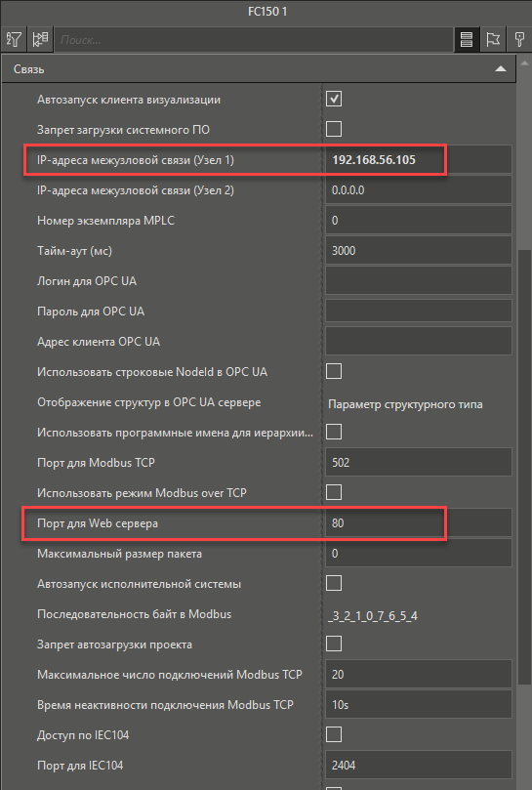Uncheck Автозапуск клиента визуализации checkbox
Viewport: 532px width, 790px height.
point(334,99)
